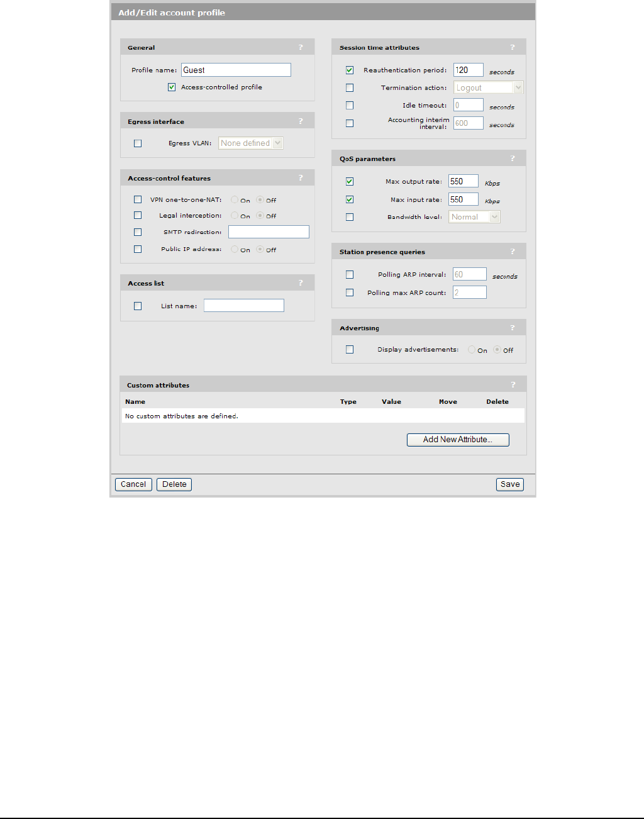Select On for Public IP address
Viewport: 644px width, 819px height.
(235, 249)
